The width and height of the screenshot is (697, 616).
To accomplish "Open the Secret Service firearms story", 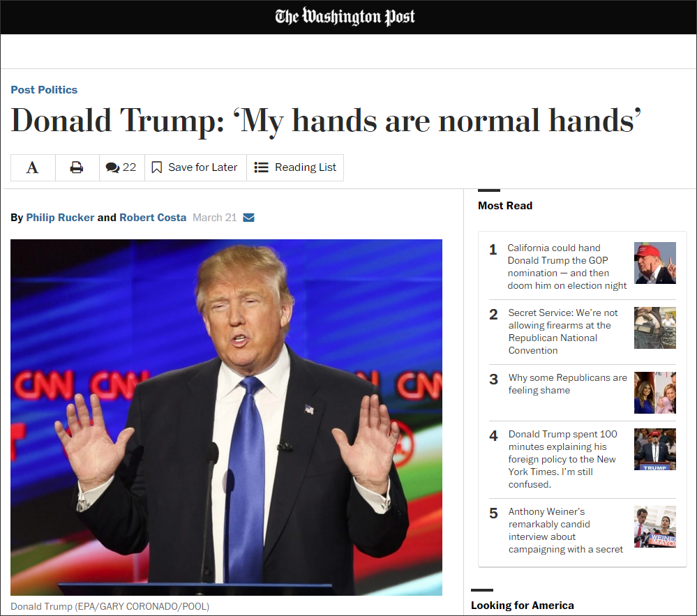I will click(563, 331).
